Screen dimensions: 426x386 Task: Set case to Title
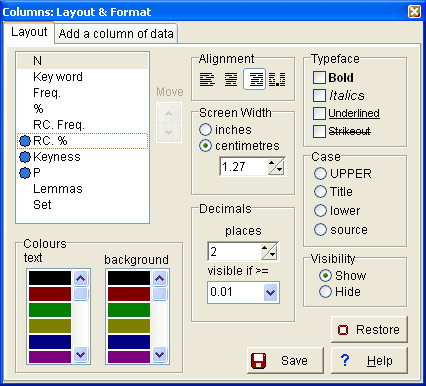pos(320,192)
